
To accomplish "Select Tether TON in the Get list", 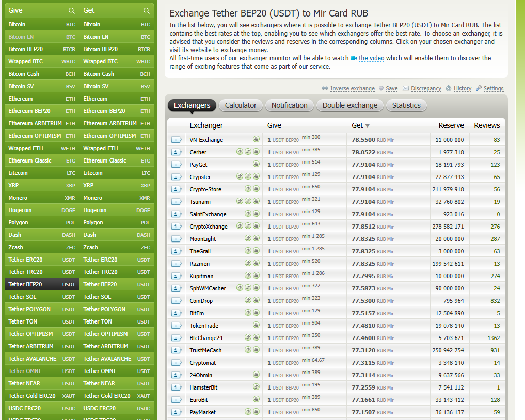I will click(x=117, y=321).
